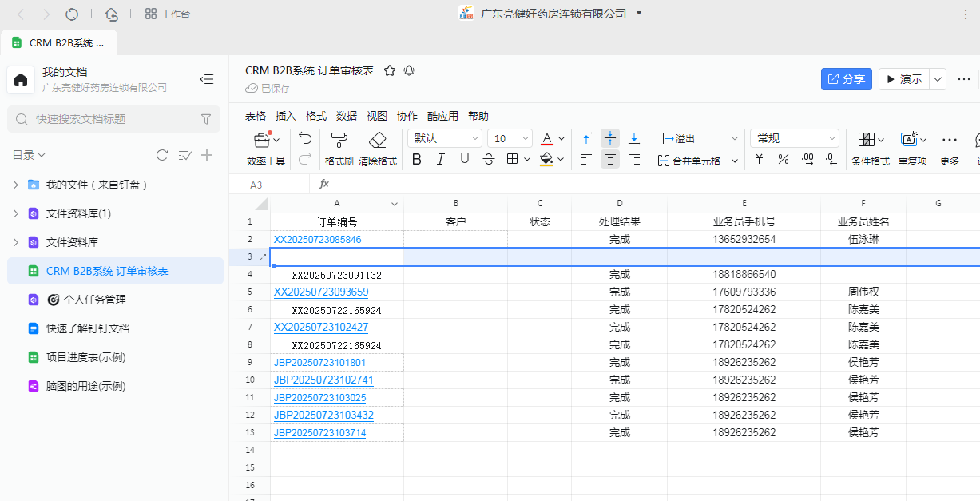This screenshot has height=501, width=980.
Task: Collapse the left sidebar panel
Action: (206, 79)
